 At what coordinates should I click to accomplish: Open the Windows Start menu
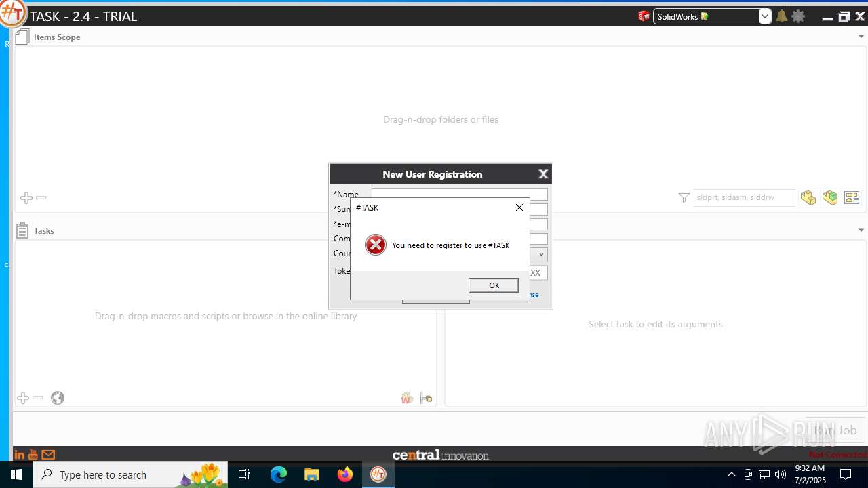[x=16, y=474]
